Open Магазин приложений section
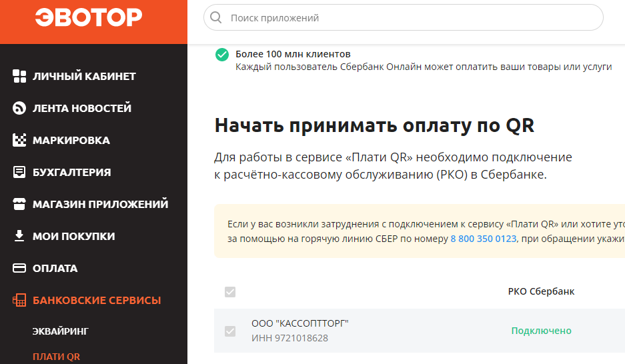This screenshot has height=364, width=625. pyautogui.click(x=101, y=204)
